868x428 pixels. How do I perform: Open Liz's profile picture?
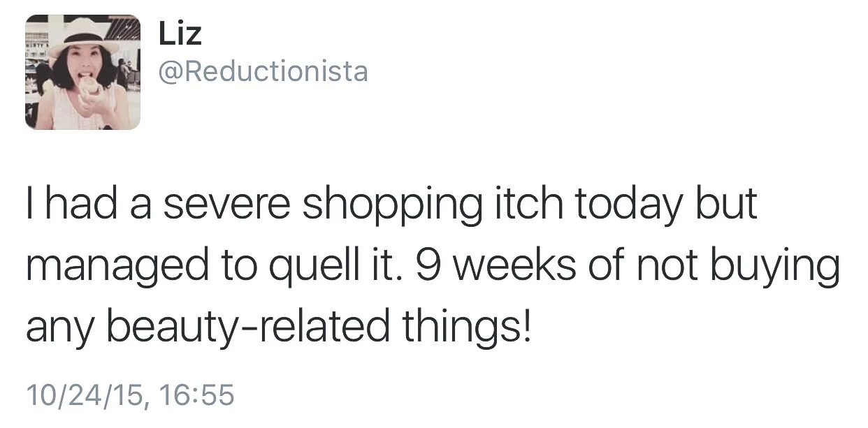[83, 72]
